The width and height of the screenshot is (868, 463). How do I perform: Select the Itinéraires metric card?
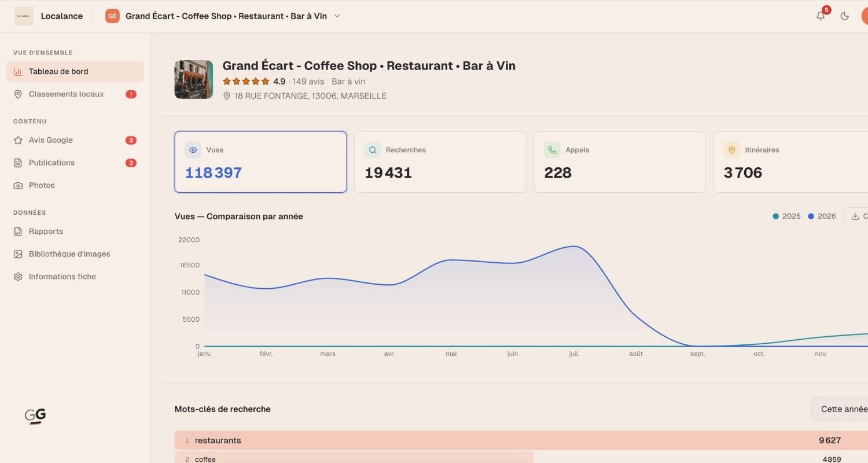pos(790,162)
